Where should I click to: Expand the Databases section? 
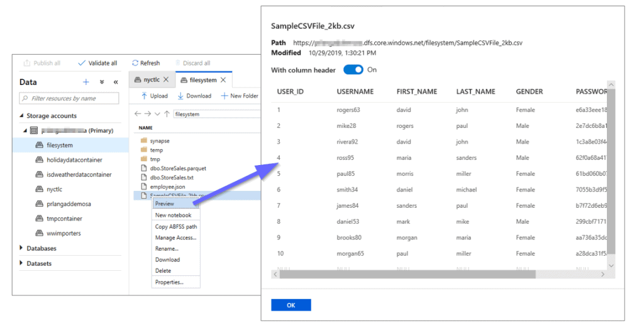pyautogui.click(x=22, y=249)
